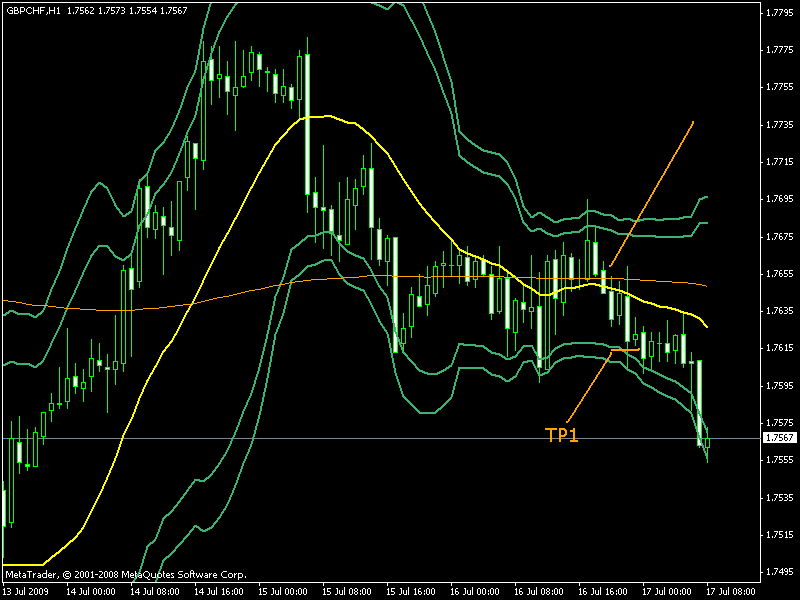Click the TP1 annotation label
This screenshot has width=800, height=600.
pos(561,435)
